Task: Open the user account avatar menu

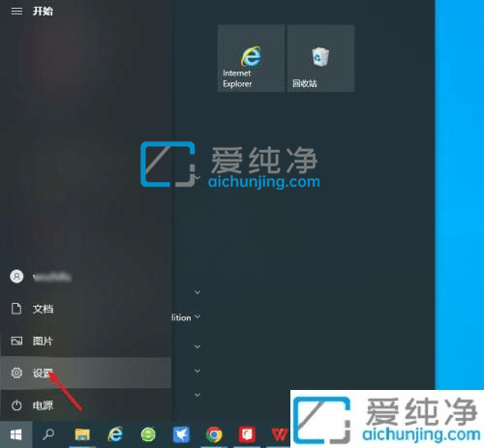Action: [x=16, y=277]
